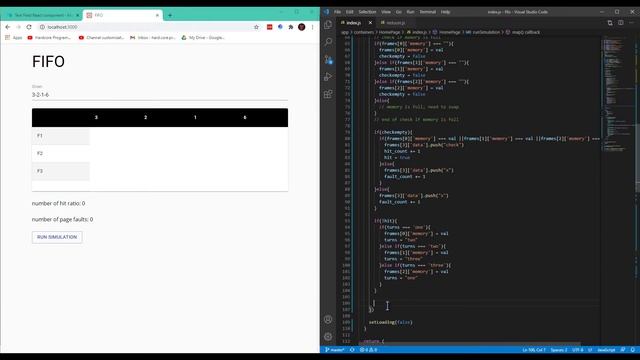
Task: Open the Manage gear in VS Code
Action: pyautogui.click(x=328, y=337)
